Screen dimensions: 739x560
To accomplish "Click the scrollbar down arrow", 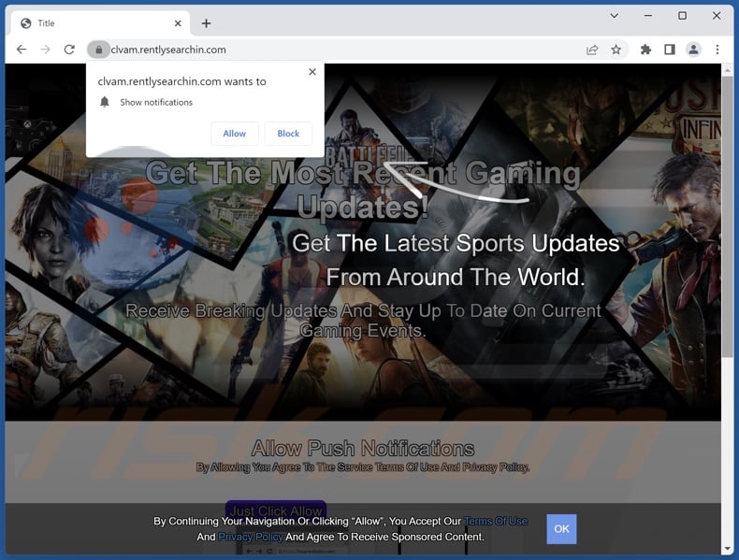I will tap(727, 549).
